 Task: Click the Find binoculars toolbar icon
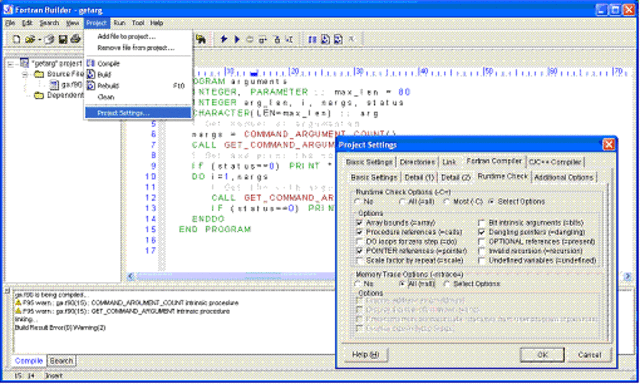[x=200, y=40]
